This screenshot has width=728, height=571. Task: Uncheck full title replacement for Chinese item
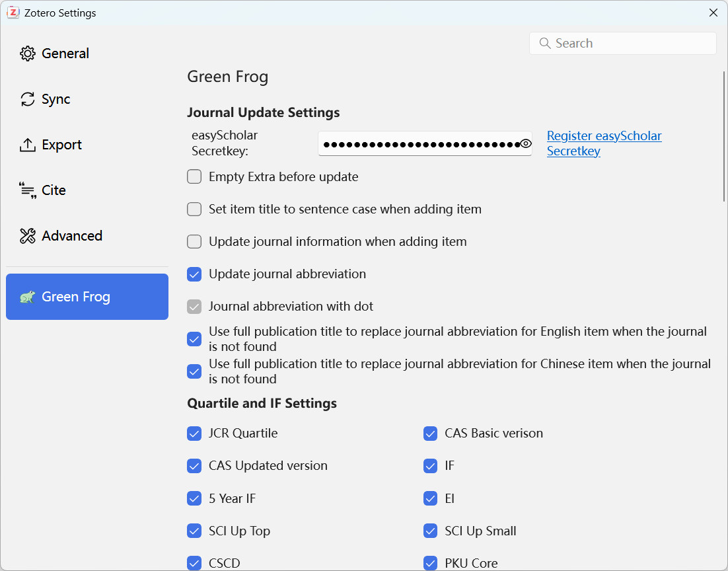pyautogui.click(x=194, y=371)
